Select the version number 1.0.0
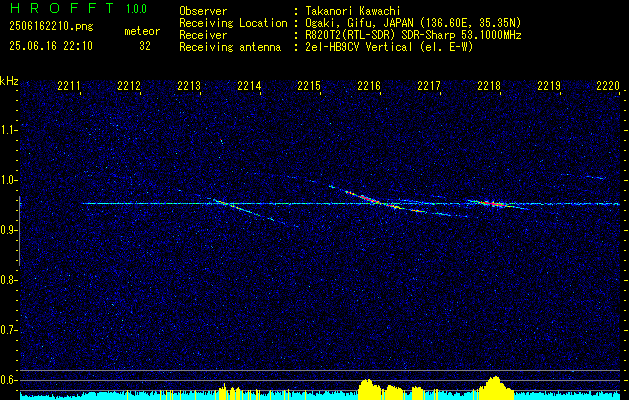The image size is (629, 400). coord(136,9)
